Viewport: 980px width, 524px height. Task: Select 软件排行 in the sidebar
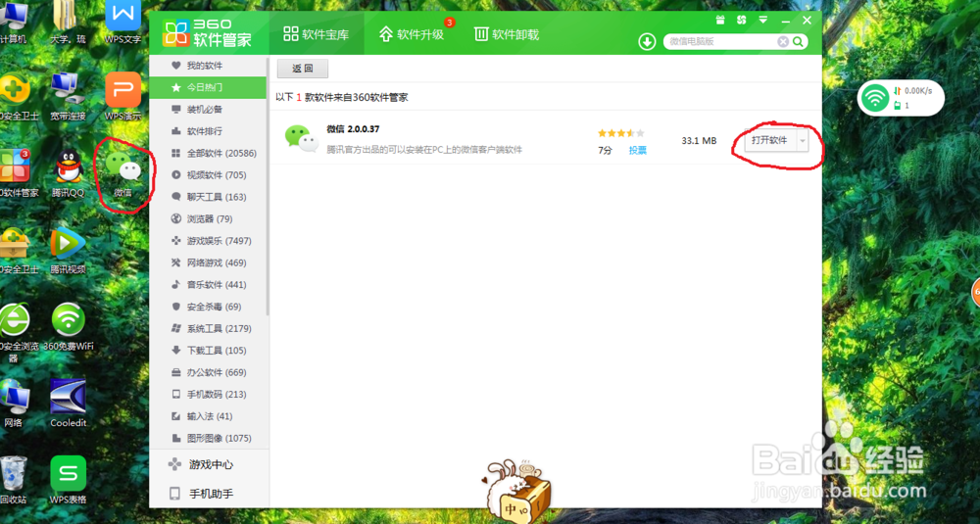(208, 131)
